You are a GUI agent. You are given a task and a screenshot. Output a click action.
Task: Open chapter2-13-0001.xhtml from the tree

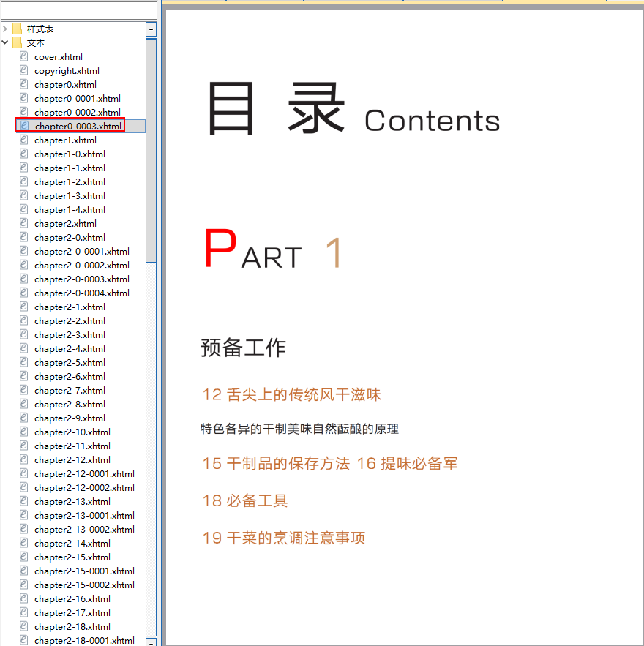pos(84,515)
